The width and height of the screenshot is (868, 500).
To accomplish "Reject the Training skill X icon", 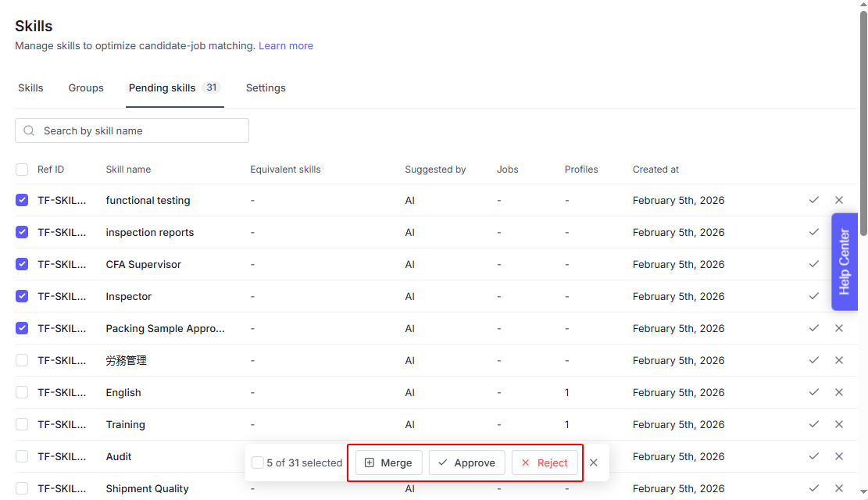I will pyautogui.click(x=839, y=424).
